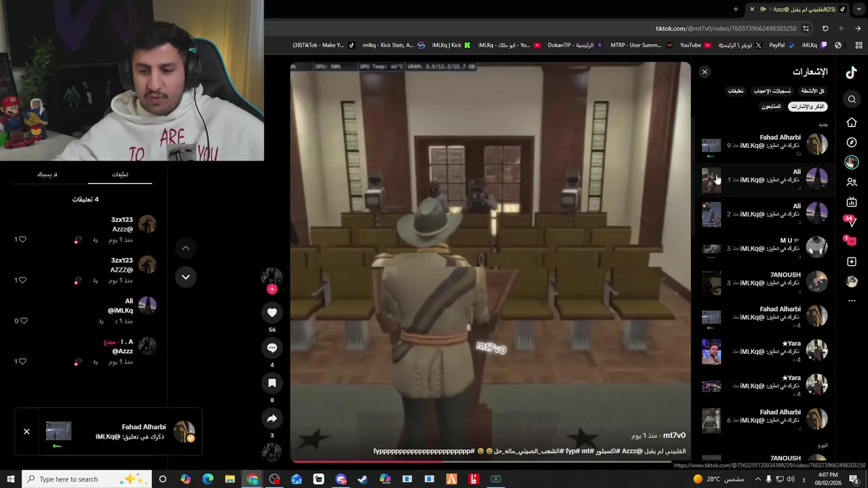
Task: Reload the page in browser
Action: point(825,28)
